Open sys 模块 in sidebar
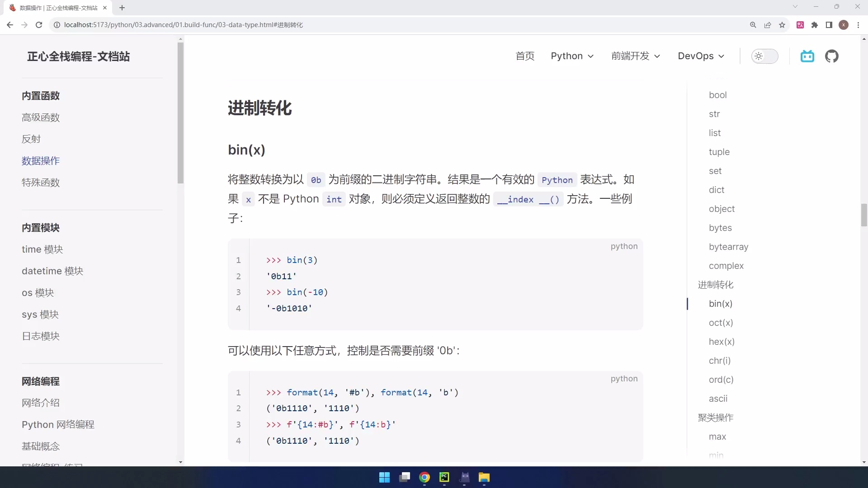The width and height of the screenshot is (868, 488). (x=40, y=314)
